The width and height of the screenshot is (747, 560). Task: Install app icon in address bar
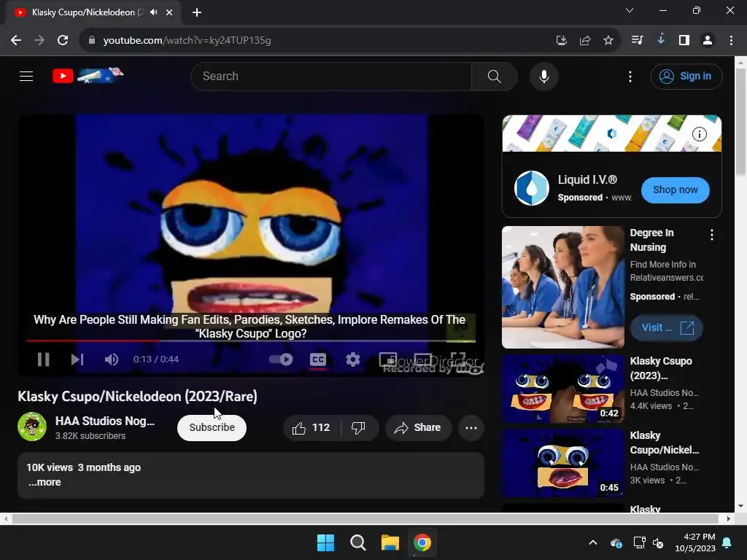pyautogui.click(x=561, y=41)
